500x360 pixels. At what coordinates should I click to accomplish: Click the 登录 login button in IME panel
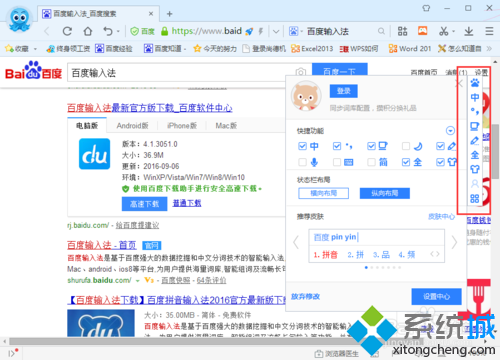pos(344,91)
